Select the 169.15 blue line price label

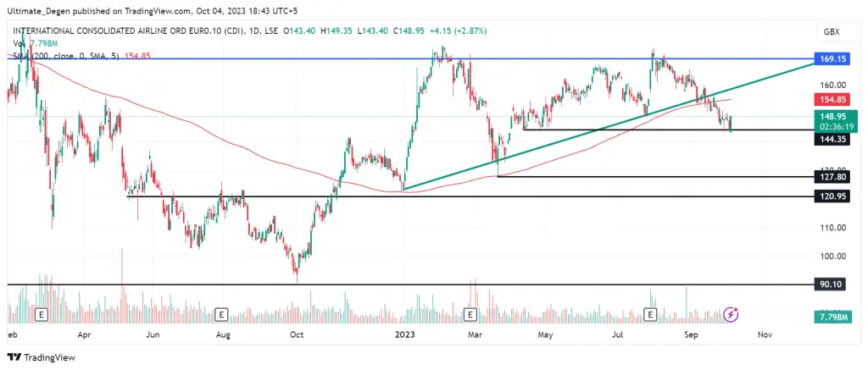(x=832, y=58)
